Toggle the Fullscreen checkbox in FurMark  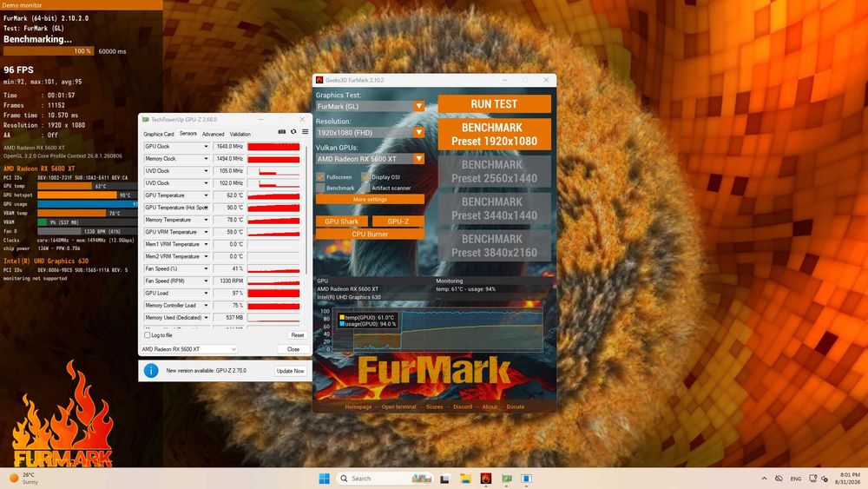coord(320,176)
